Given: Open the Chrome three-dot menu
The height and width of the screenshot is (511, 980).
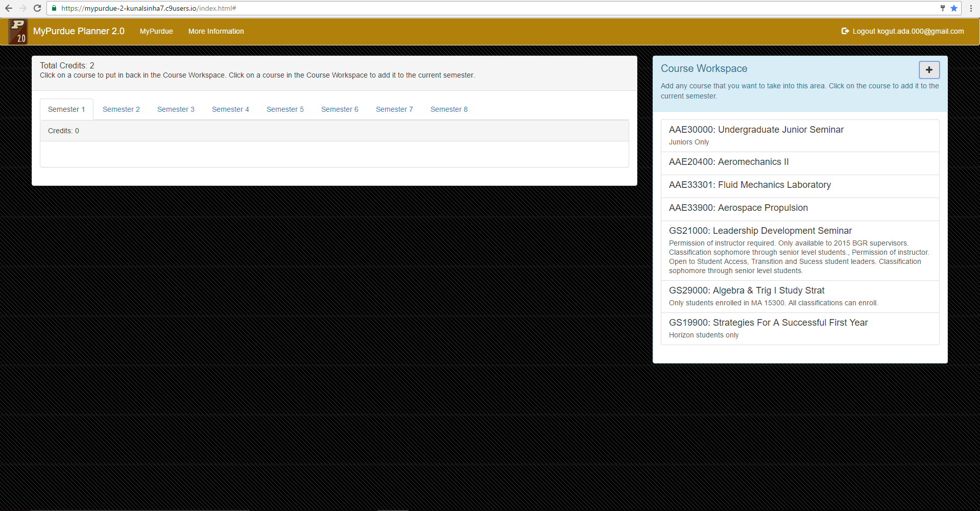Looking at the screenshot, I should (x=971, y=8).
